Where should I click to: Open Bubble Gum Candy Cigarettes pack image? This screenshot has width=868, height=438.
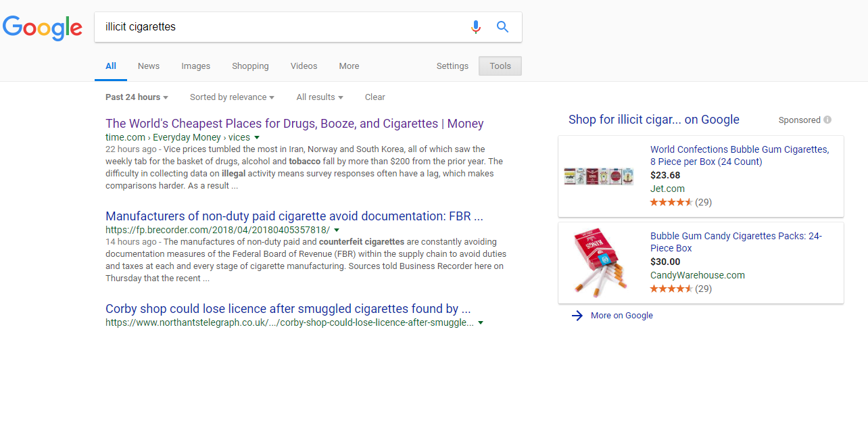pyautogui.click(x=599, y=263)
